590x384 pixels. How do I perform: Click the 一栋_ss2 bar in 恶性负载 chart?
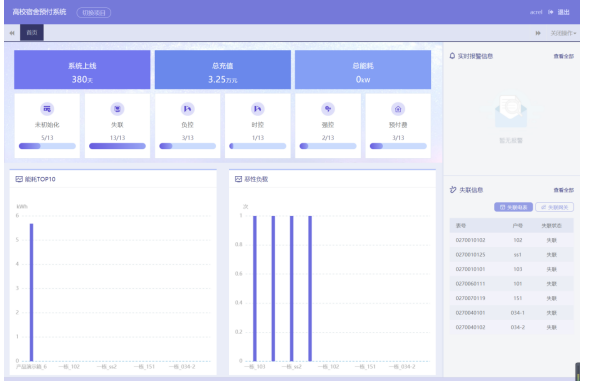[x=292, y=288]
